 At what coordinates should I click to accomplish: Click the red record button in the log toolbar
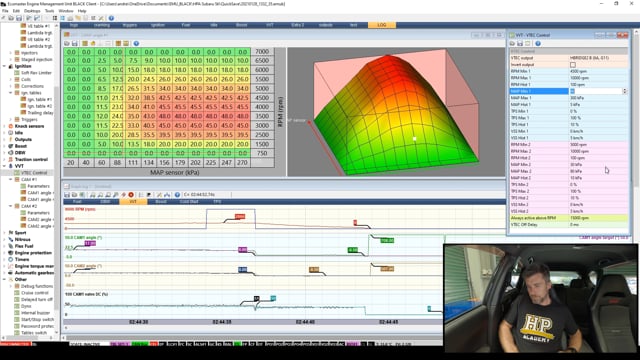point(131,195)
